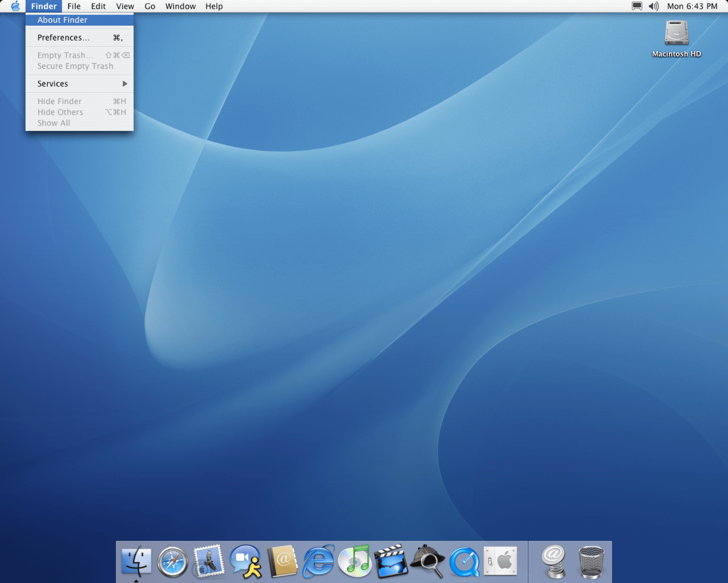Open Sherlock from the Dock
Viewport: 728px width, 583px height.
(x=427, y=561)
